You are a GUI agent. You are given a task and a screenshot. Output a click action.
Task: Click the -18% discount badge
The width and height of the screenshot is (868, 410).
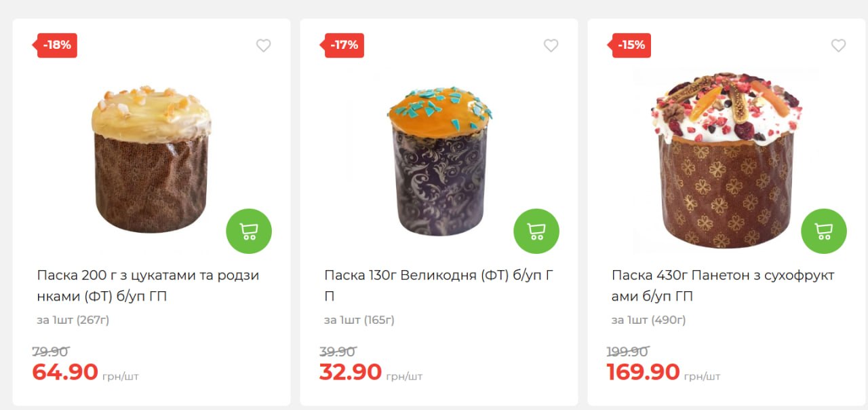[56, 45]
